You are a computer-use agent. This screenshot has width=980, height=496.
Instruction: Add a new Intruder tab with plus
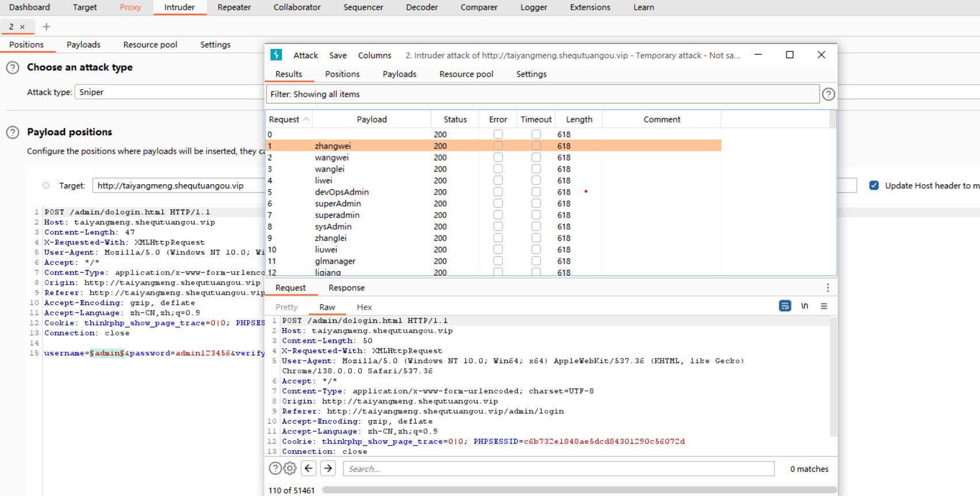(x=47, y=26)
